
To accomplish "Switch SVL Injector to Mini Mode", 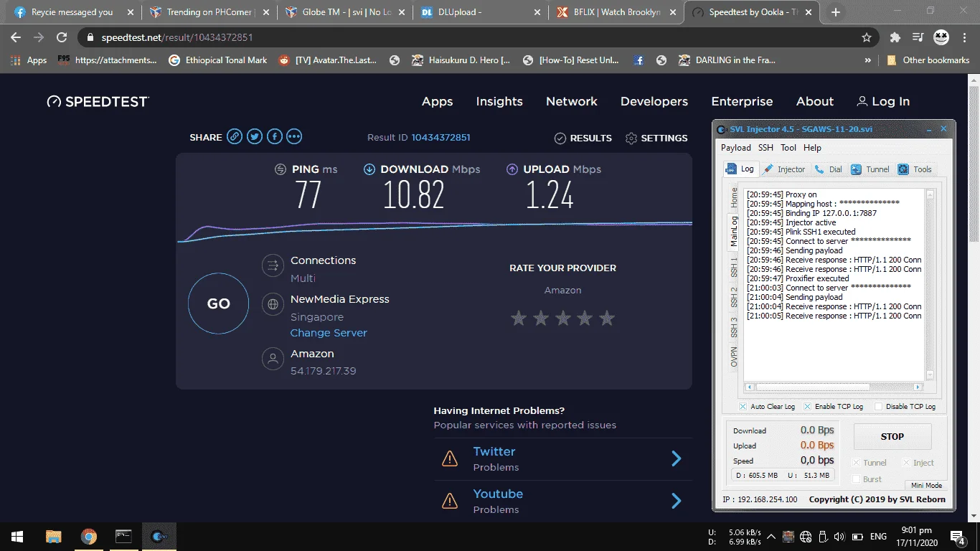I will click(x=925, y=486).
